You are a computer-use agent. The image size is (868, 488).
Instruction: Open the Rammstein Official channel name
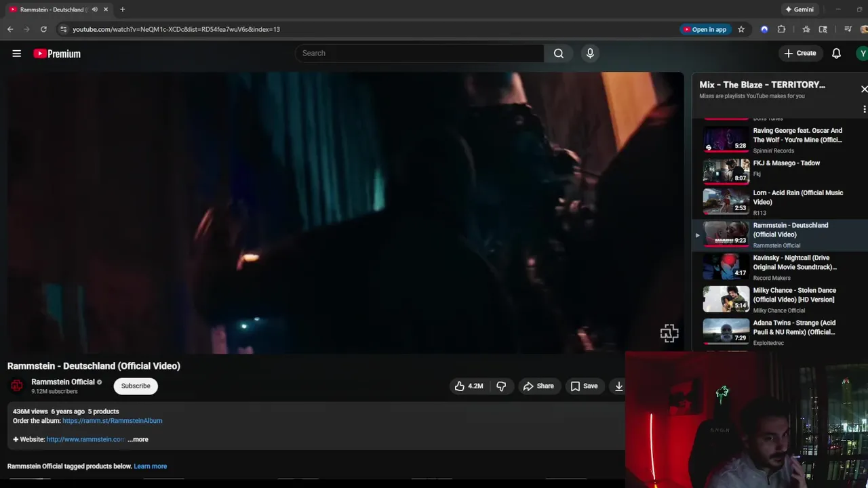coord(62,382)
